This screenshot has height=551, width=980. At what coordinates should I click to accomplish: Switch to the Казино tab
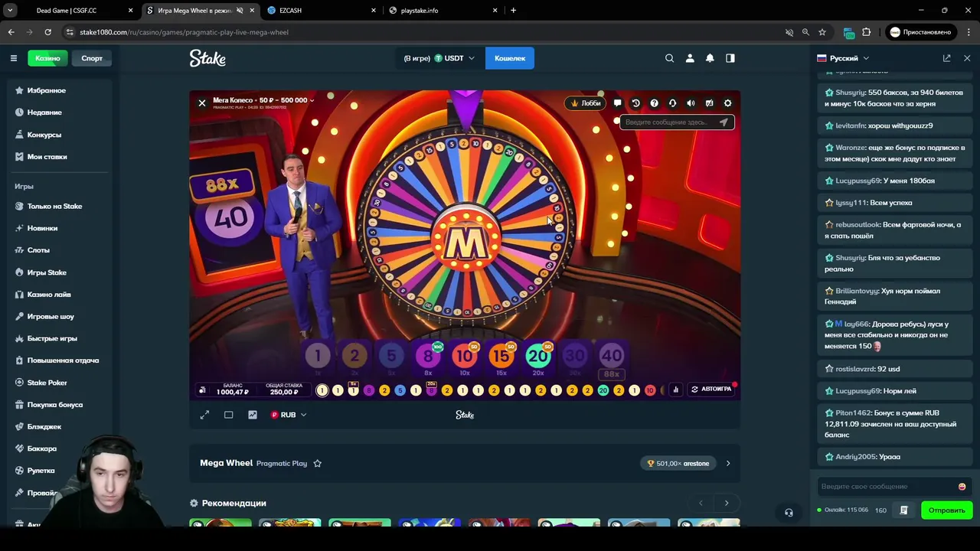tap(47, 58)
